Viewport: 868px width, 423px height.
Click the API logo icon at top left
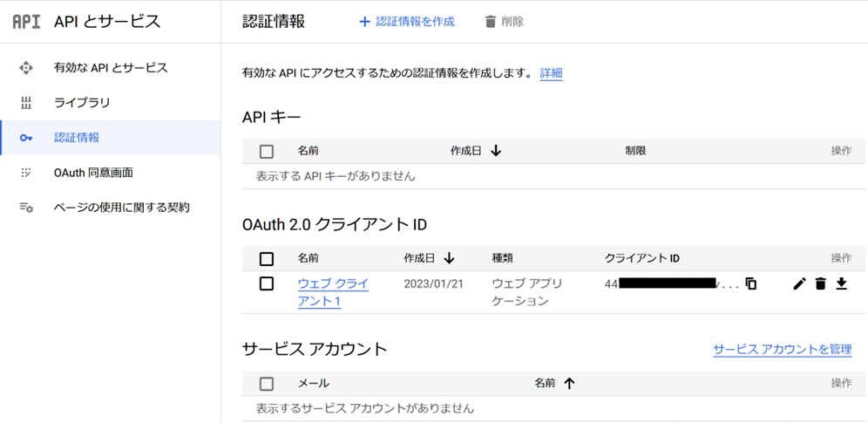pyautogui.click(x=26, y=22)
